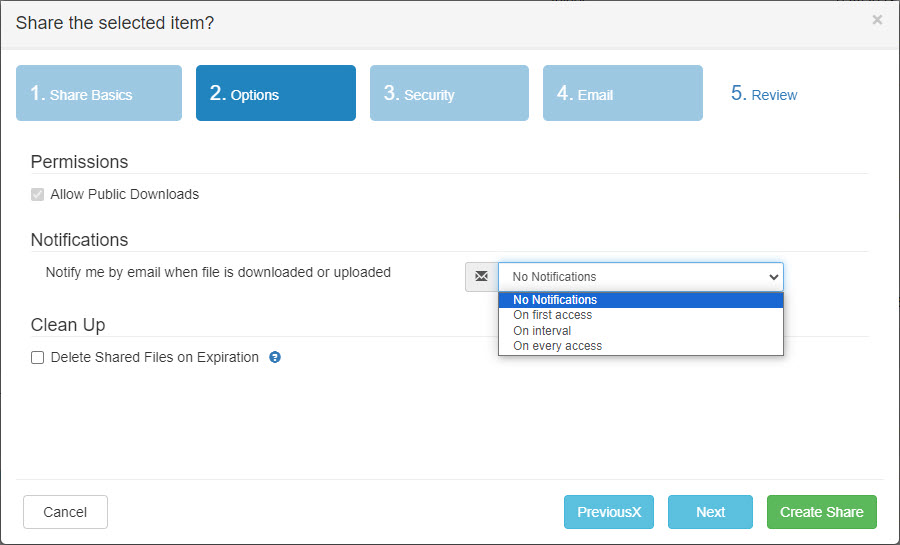900x545 pixels.
Task: Select On interval notification option
Action: pos(641,330)
